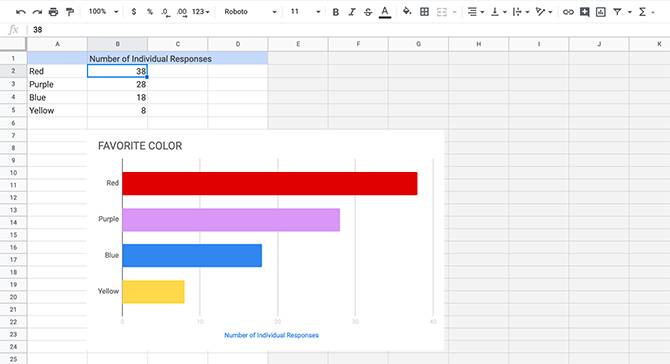Select the cell containing Blue
This screenshot has width=670, height=364.
pos(57,97)
